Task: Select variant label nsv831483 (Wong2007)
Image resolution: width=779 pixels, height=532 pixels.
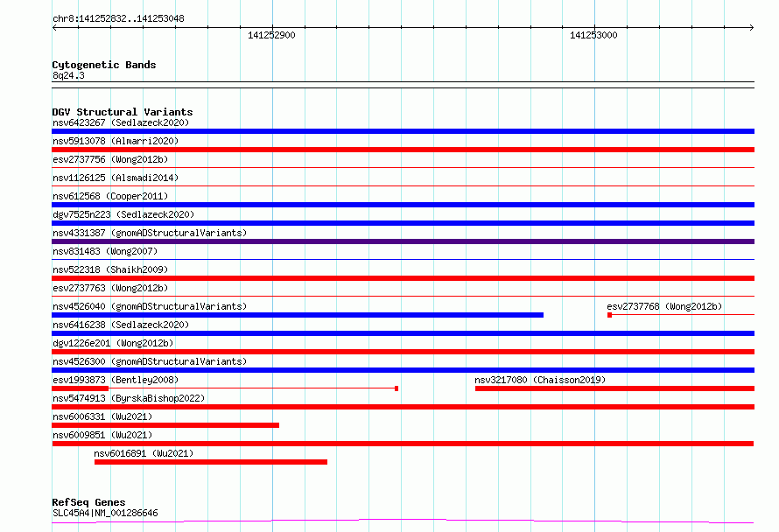Action: (105, 251)
